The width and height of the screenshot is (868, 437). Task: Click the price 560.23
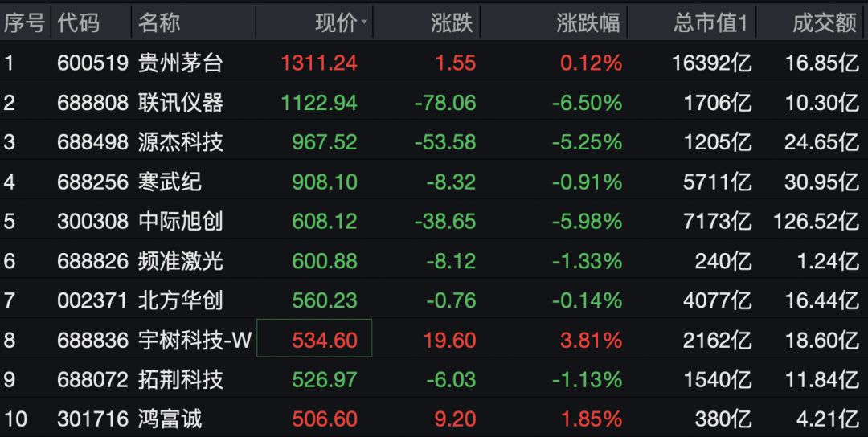click(x=325, y=300)
